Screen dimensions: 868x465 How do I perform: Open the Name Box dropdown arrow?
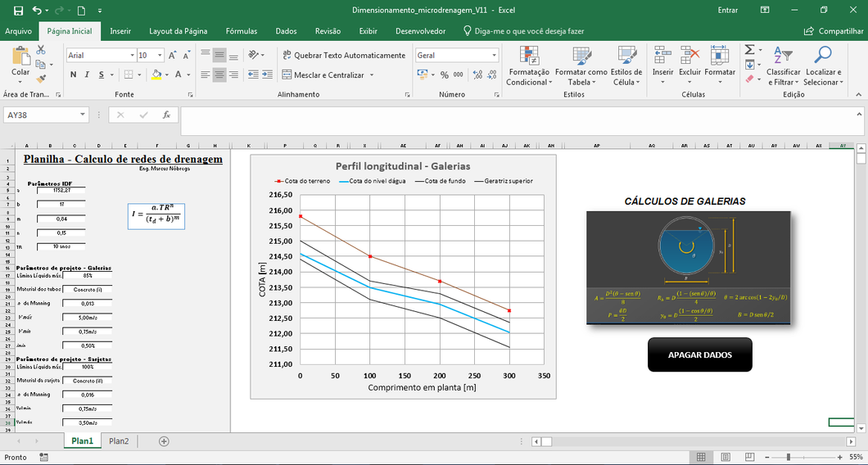click(84, 115)
